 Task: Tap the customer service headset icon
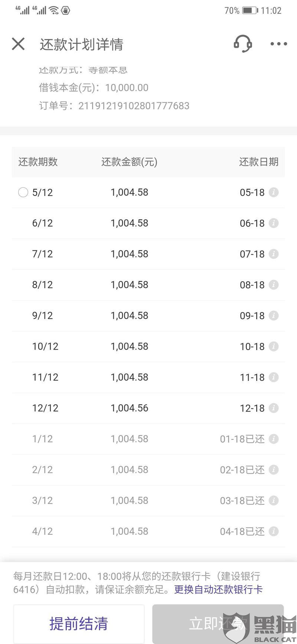click(x=243, y=44)
